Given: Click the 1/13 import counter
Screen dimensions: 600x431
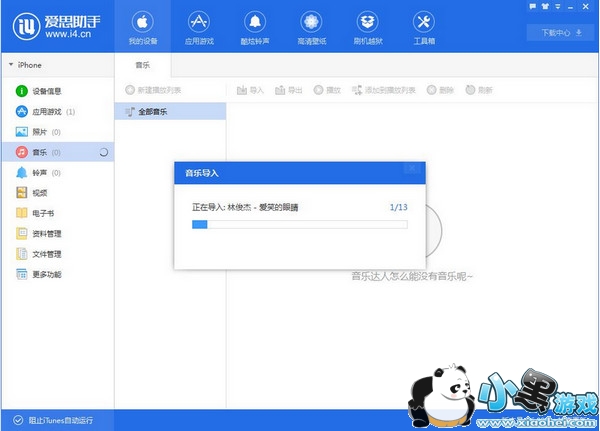Looking at the screenshot, I should pyautogui.click(x=398, y=207).
